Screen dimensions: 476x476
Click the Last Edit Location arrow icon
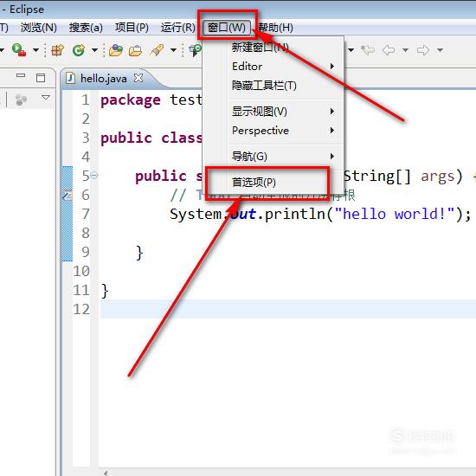(x=368, y=50)
